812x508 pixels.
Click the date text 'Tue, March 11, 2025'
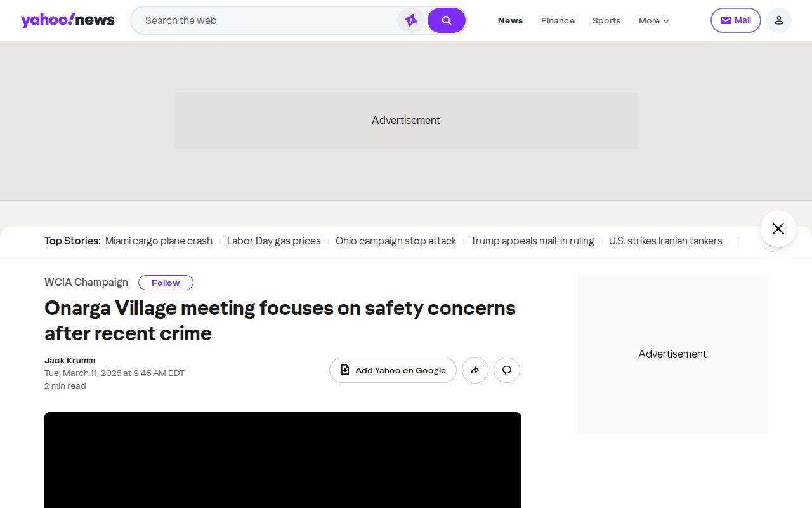(x=83, y=373)
